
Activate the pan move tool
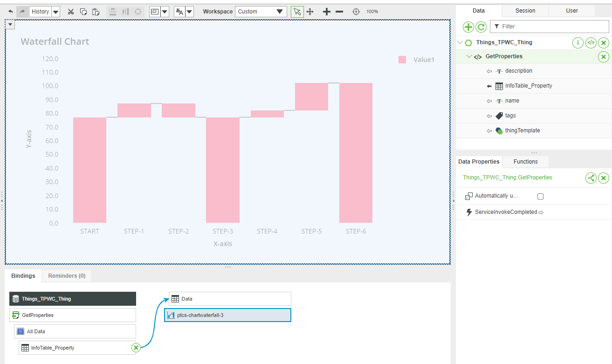(310, 11)
